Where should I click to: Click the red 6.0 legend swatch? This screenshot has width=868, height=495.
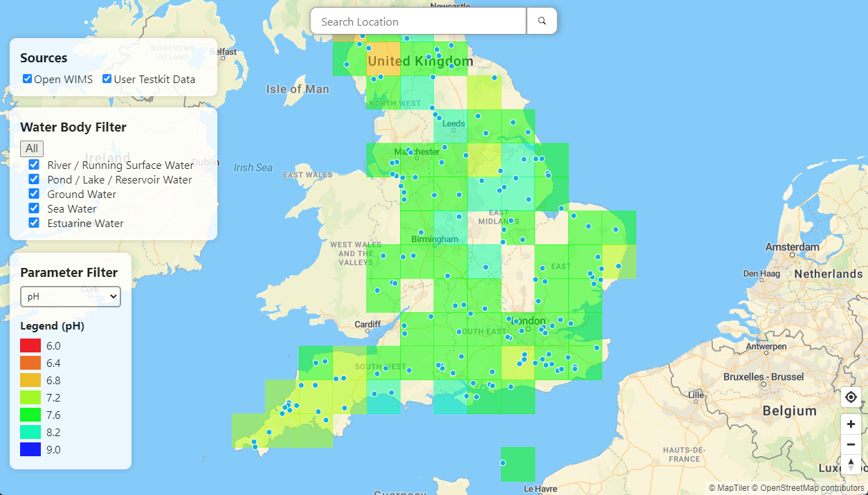click(30, 345)
